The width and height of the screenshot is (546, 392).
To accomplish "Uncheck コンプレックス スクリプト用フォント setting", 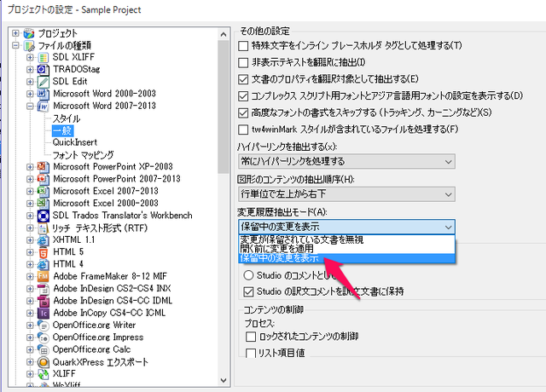I will [243, 96].
